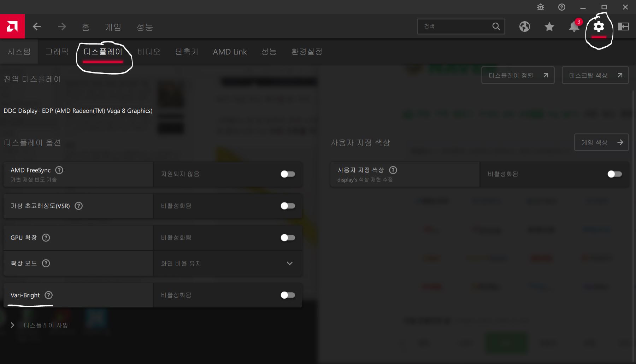Switch to 단축키 tab
Screen dimensions: 636x364
(187, 52)
